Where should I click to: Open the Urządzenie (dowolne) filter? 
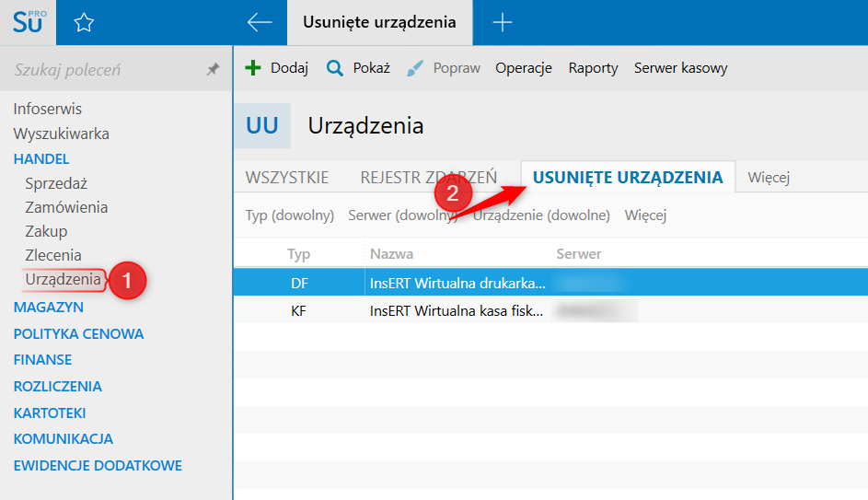[x=541, y=215]
